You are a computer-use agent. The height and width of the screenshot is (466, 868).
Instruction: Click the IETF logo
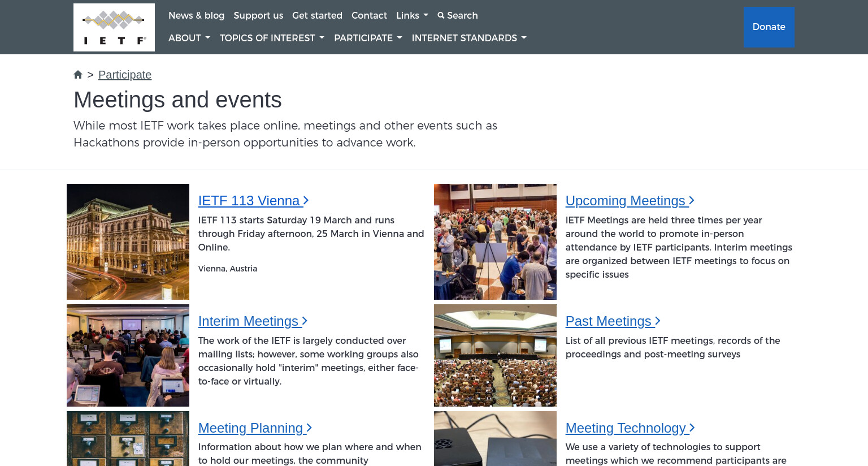114,27
